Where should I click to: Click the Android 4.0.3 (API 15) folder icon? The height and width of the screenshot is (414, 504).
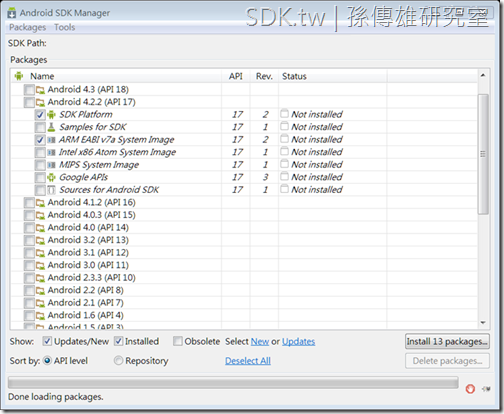click(40, 215)
